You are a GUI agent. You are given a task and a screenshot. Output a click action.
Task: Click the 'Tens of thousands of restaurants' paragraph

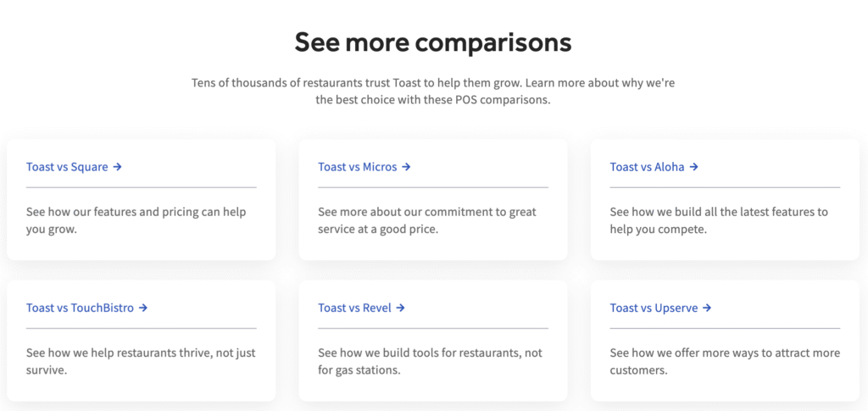[x=433, y=92]
